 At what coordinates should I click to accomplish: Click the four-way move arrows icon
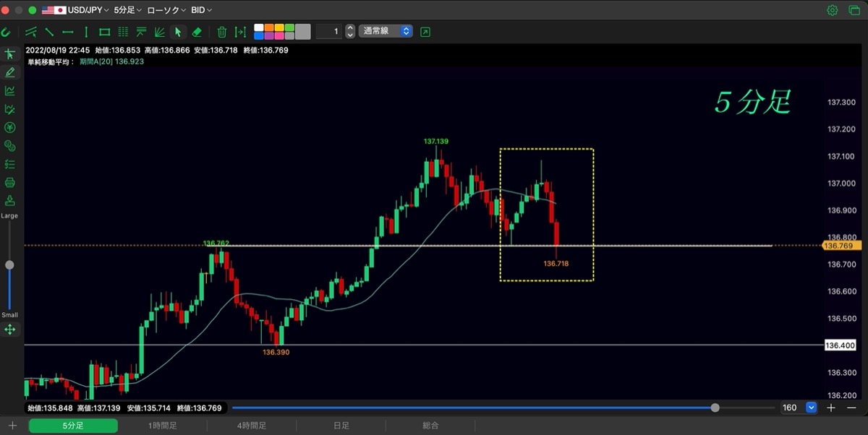(10, 330)
